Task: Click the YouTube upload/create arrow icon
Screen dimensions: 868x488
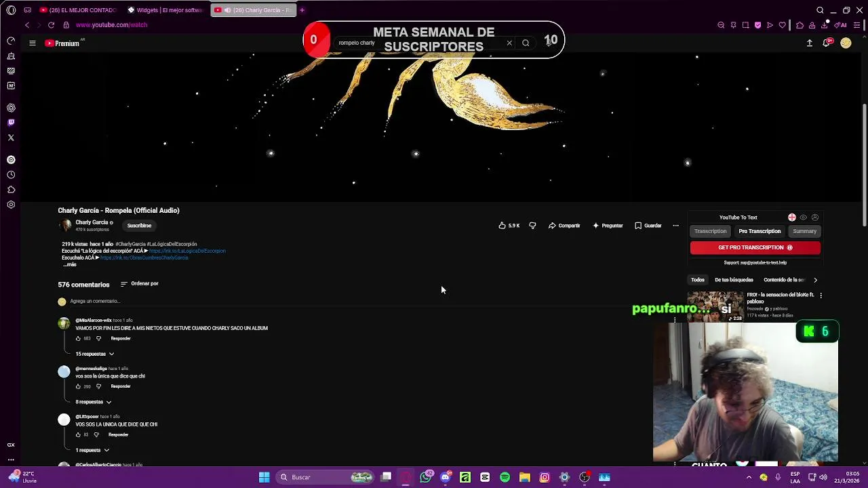Action: 809,43
